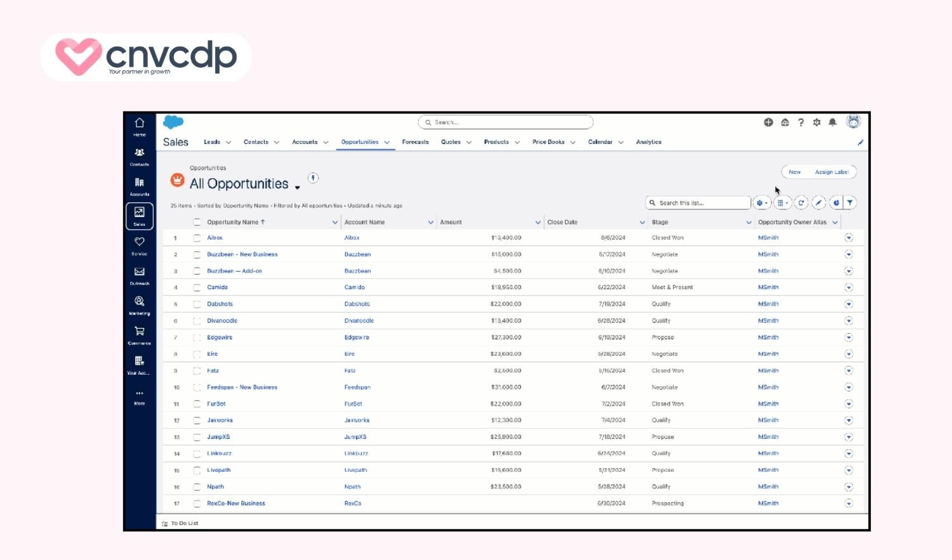Sort by the Close Date column header

pos(562,222)
